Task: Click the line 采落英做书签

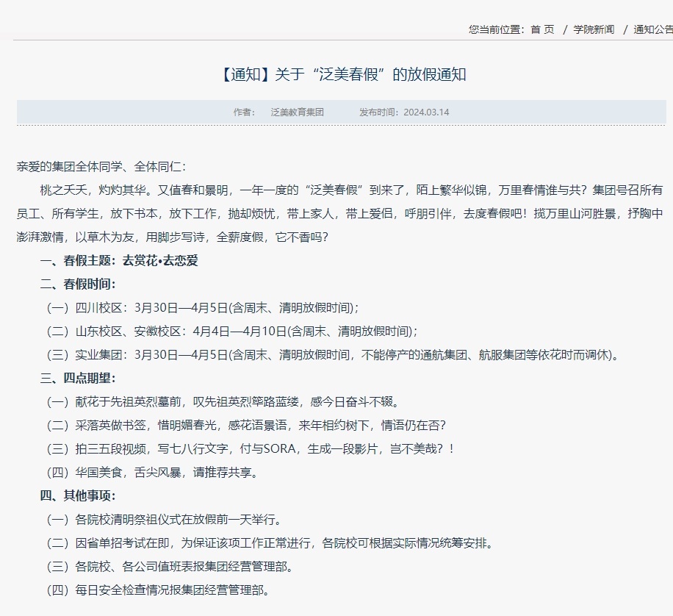Action: [x=246, y=426]
